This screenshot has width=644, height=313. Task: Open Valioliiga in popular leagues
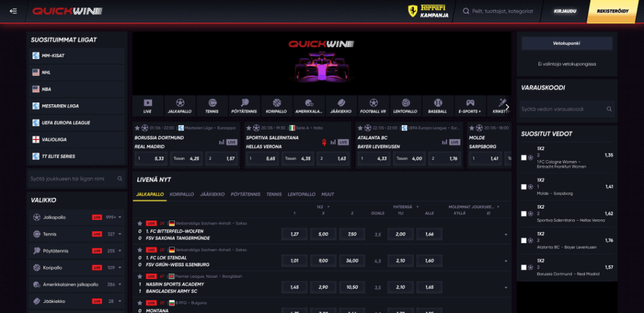[77, 140]
